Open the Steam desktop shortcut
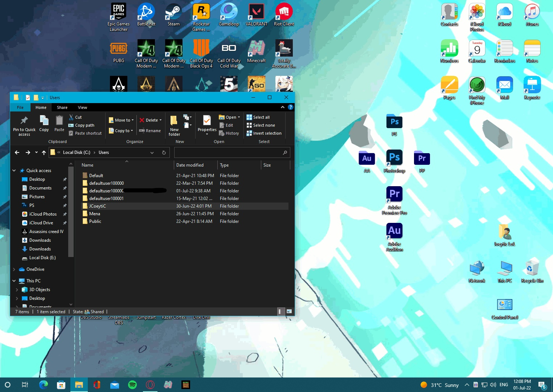The width and height of the screenshot is (553, 392). click(x=173, y=15)
